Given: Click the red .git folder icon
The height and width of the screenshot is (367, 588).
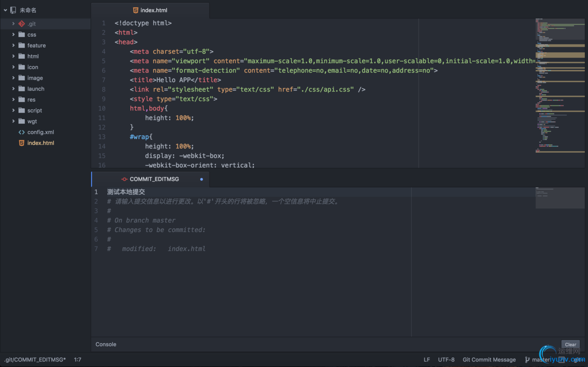Looking at the screenshot, I should pos(21,24).
